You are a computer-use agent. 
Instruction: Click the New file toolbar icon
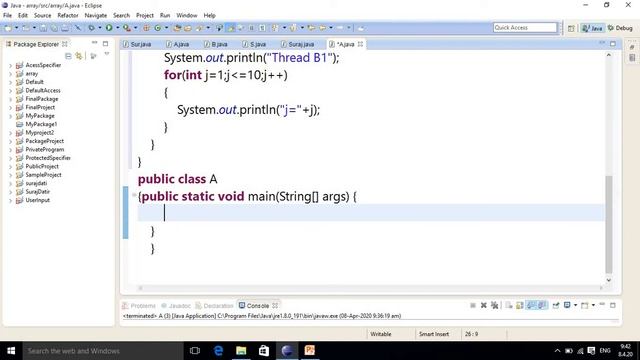8,28
